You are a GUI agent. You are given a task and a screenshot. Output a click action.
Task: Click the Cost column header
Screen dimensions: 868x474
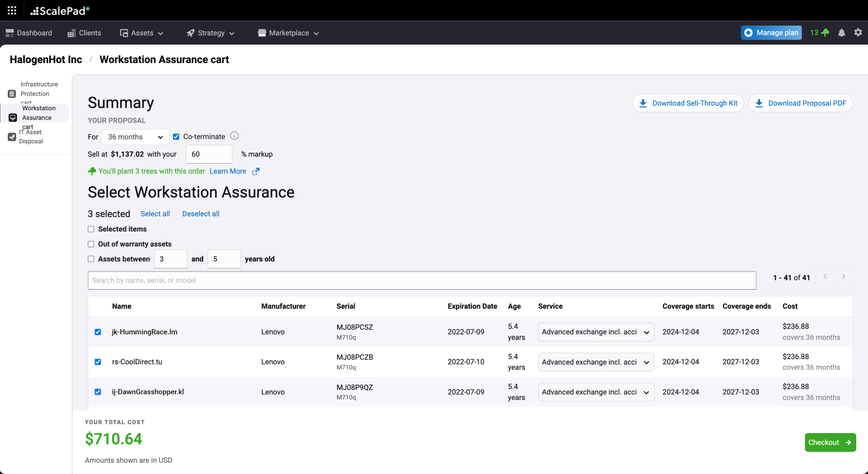pos(790,306)
